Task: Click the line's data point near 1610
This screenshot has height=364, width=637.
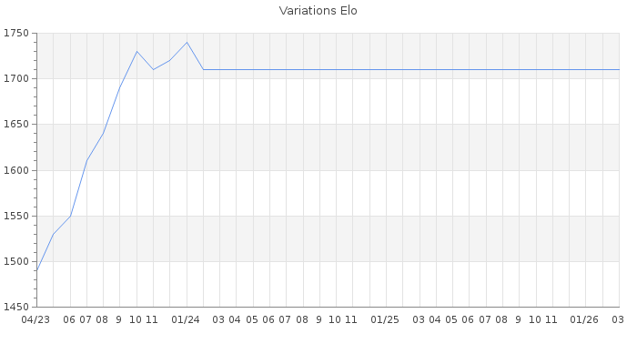Action: click(86, 161)
